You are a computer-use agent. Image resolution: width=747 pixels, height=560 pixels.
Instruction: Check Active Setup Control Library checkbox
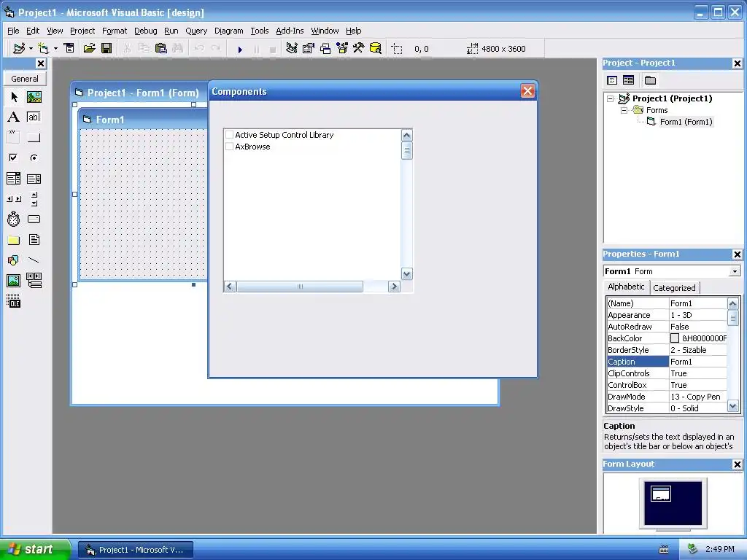click(x=230, y=135)
